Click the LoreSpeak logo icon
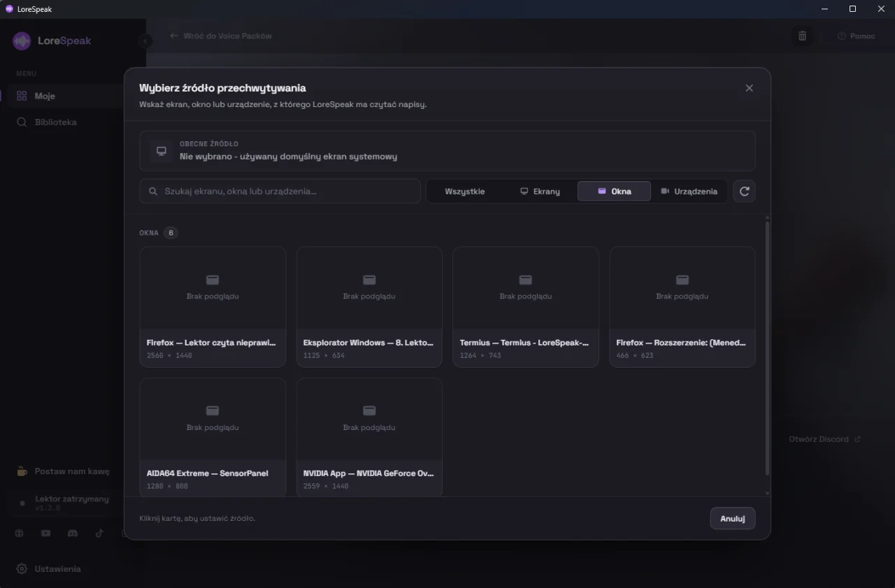This screenshot has height=588, width=895. 22,41
